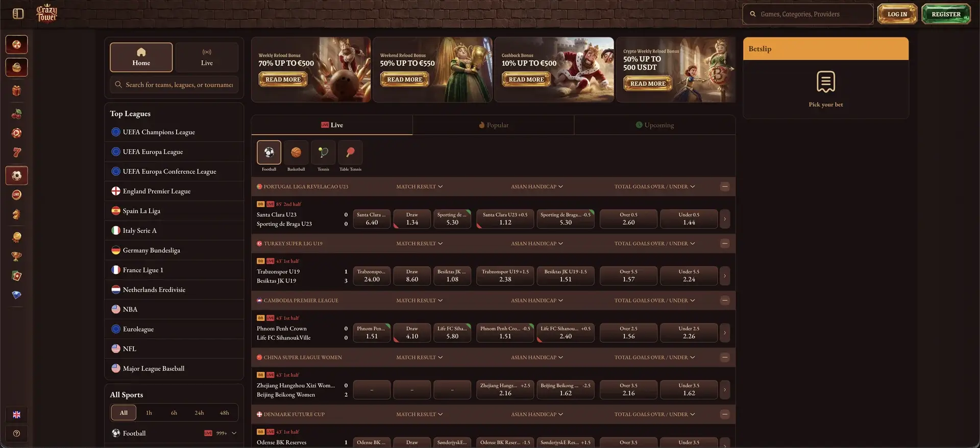Open England Premier League from Top Leagues

174,191
